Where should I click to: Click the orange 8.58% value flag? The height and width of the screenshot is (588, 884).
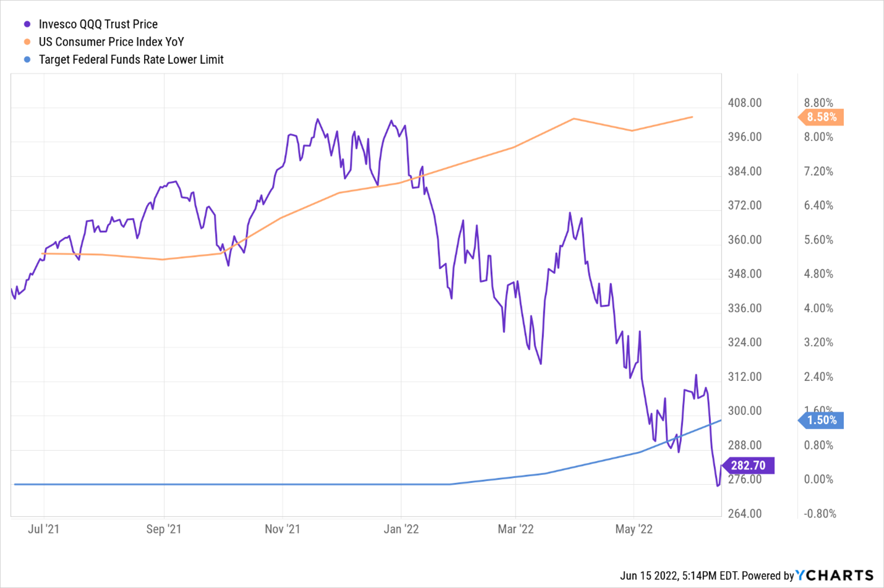tap(822, 117)
